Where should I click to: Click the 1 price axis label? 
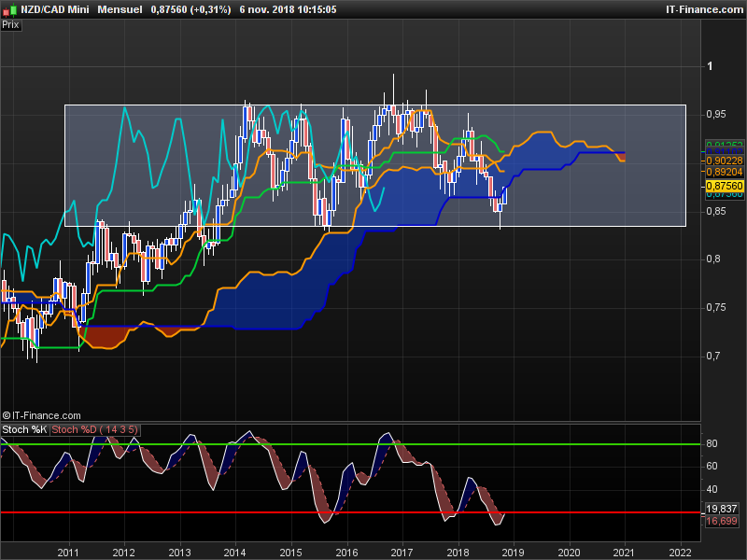click(x=710, y=66)
